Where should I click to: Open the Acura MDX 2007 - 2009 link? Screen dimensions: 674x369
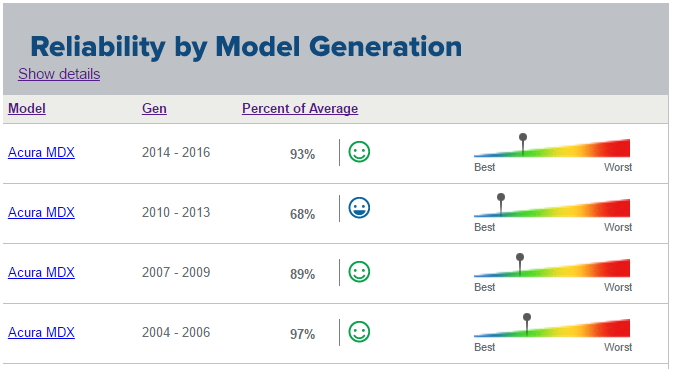coord(41,272)
